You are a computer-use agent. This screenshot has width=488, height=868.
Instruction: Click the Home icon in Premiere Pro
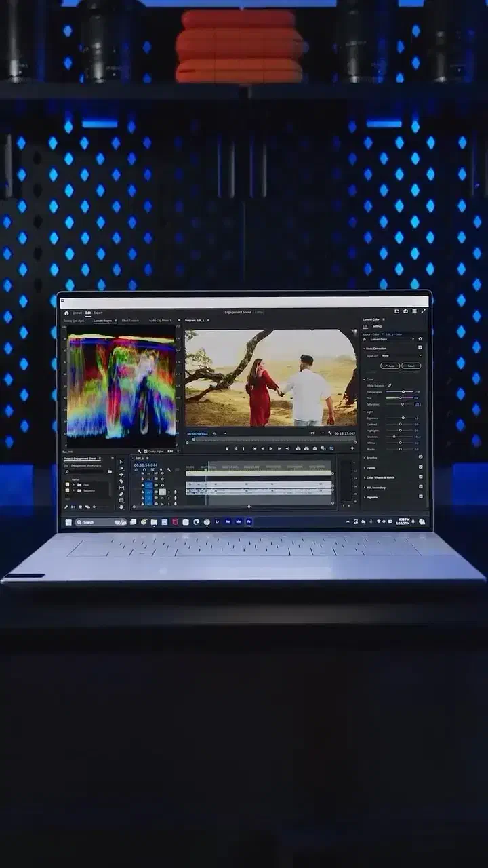pos(66,313)
